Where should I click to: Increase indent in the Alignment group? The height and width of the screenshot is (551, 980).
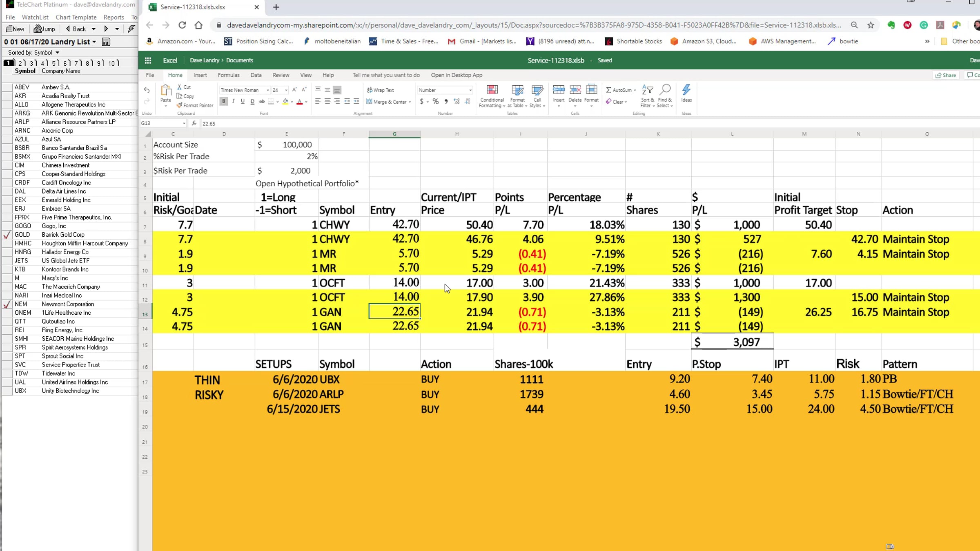pyautogui.click(x=356, y=101)
